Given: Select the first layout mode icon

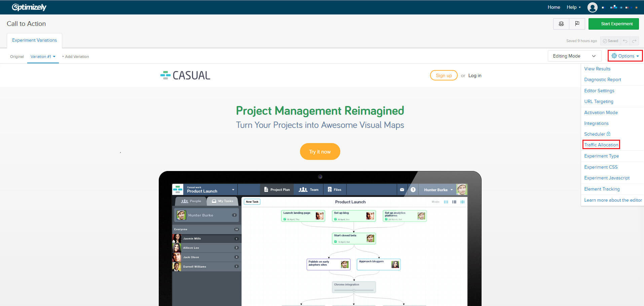Looking at the screenshot, I should 446,202.
